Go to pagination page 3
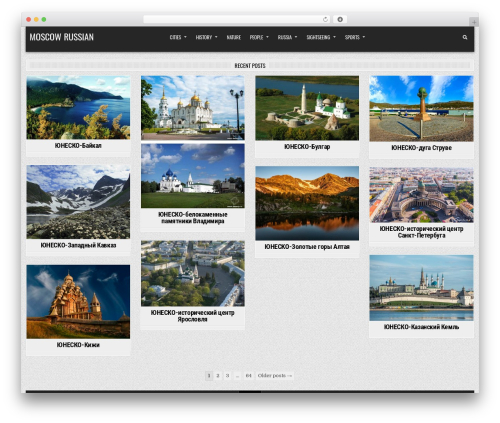The image size is (500, 423). point(227,376)
